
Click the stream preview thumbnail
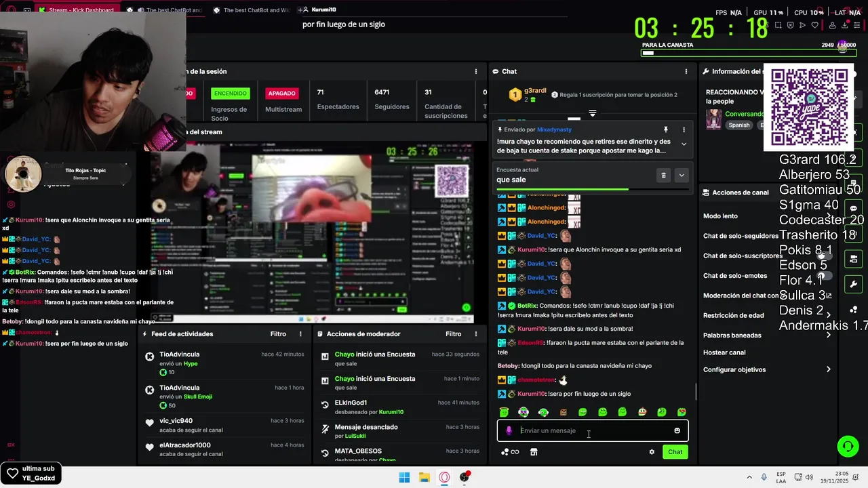click(311, 232)
